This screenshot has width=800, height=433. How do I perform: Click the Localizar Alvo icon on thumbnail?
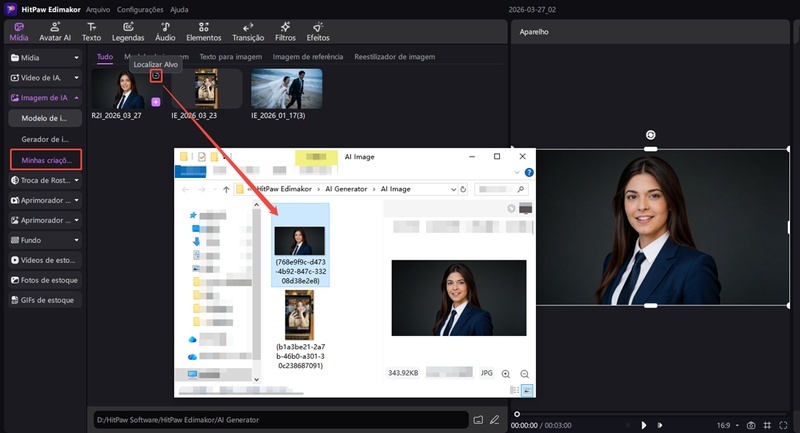pos(155,76)
